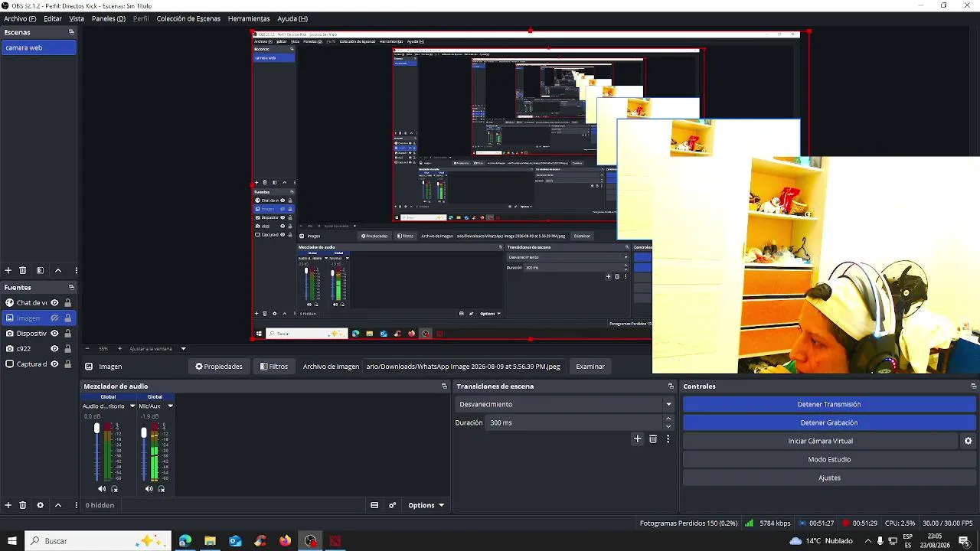This screenshot has width=980, height=551.
Task: Click the Mic/Aux volume fader
Action: click(143, 433)
